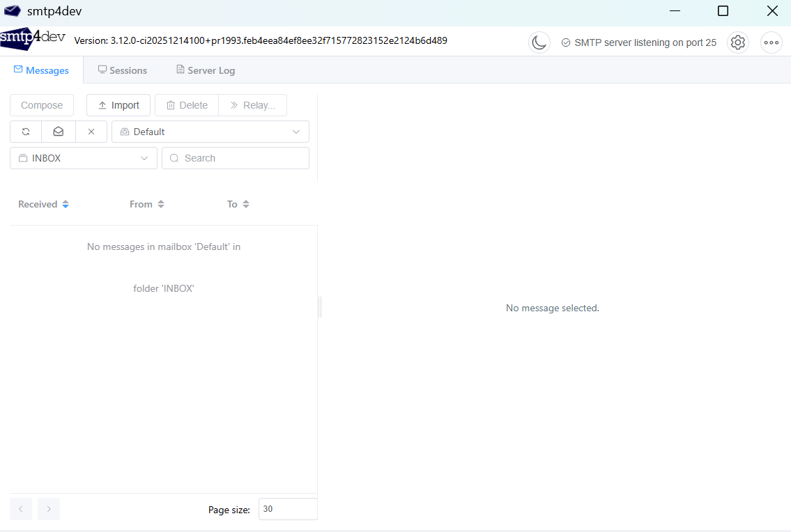Click the Search input field
791x532 pixels.
pyautogui.click(x=236, y=158)
